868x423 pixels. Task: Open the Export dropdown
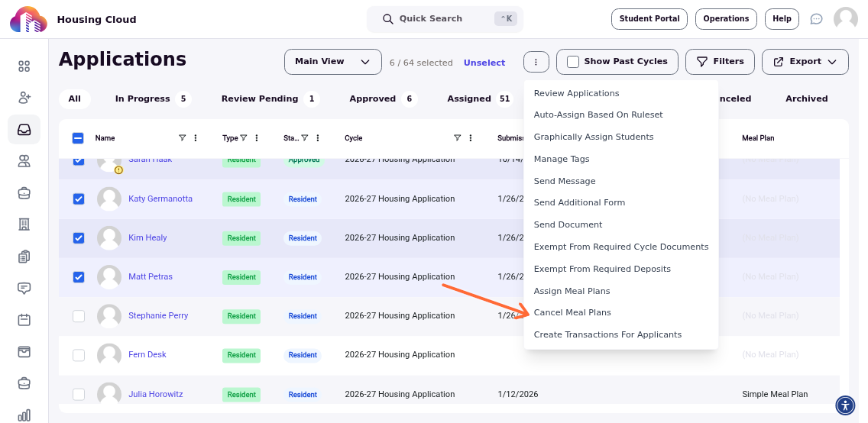click(x=805, y=61)
